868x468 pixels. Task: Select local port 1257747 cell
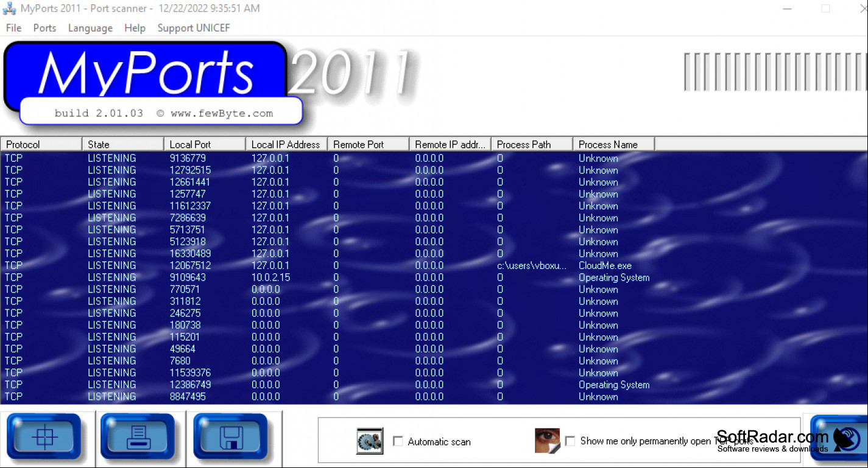click(x=187, y=194)
